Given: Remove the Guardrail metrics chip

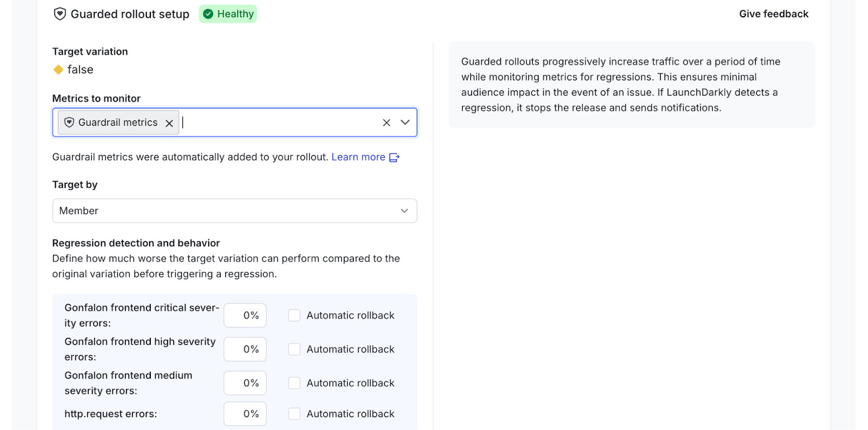Looking at the screenshot, I should [x=169, y=123].
